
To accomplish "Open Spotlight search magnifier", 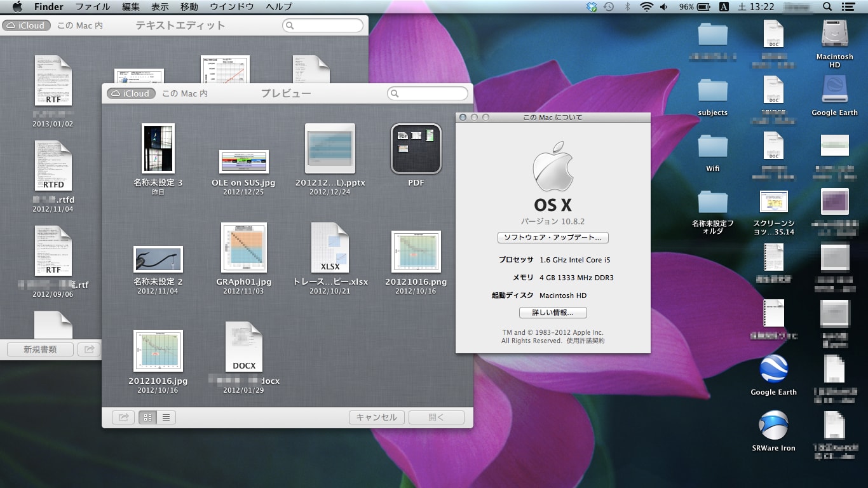I will point(827,7).
